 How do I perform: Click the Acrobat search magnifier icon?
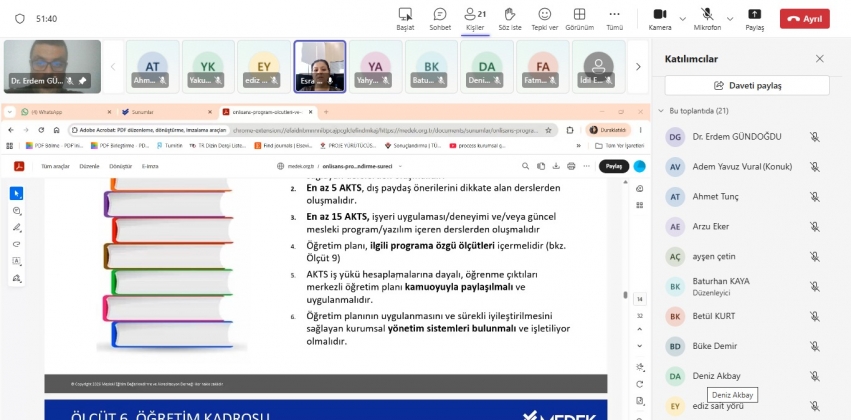[525, 167]
